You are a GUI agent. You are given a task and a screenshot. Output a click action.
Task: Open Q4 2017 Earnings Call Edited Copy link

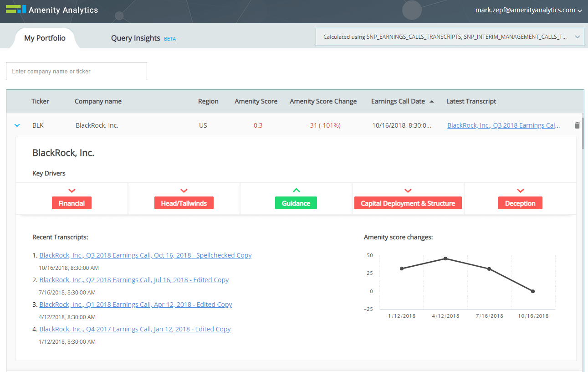135,329
